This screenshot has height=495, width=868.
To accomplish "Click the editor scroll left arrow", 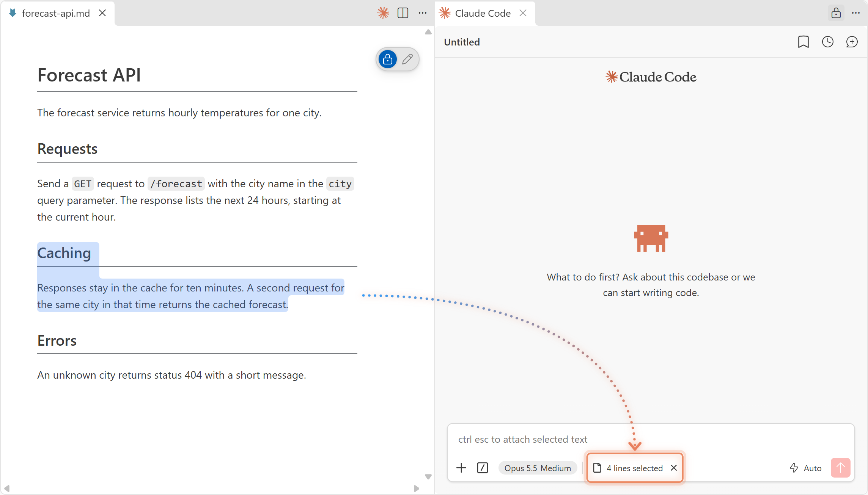I will click(x=6, y=489).
